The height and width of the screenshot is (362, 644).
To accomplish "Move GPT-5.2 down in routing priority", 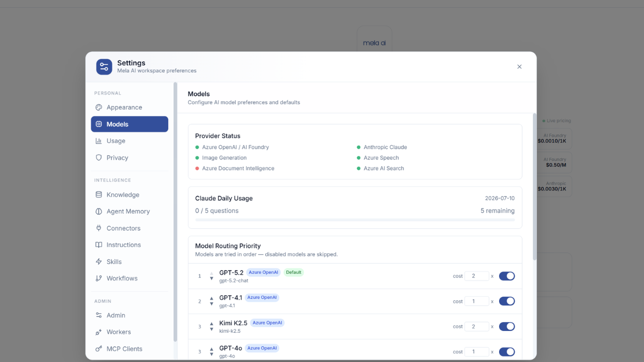I will [211, 279].
